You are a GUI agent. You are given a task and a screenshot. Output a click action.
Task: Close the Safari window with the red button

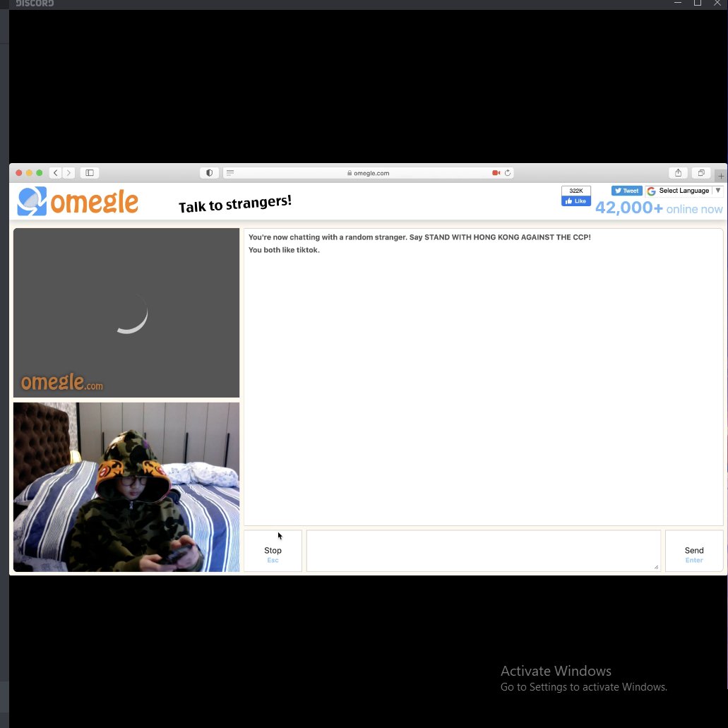pyautogui.click(x=18, y=173)
